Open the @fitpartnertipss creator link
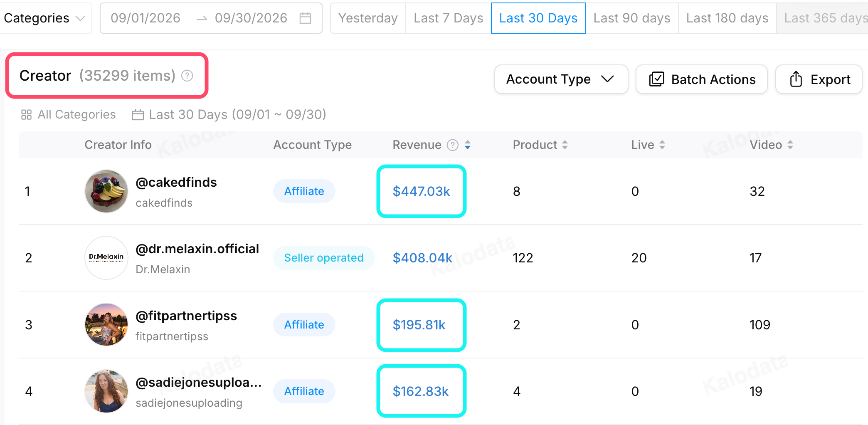868x425 pixels. [186, 316]
